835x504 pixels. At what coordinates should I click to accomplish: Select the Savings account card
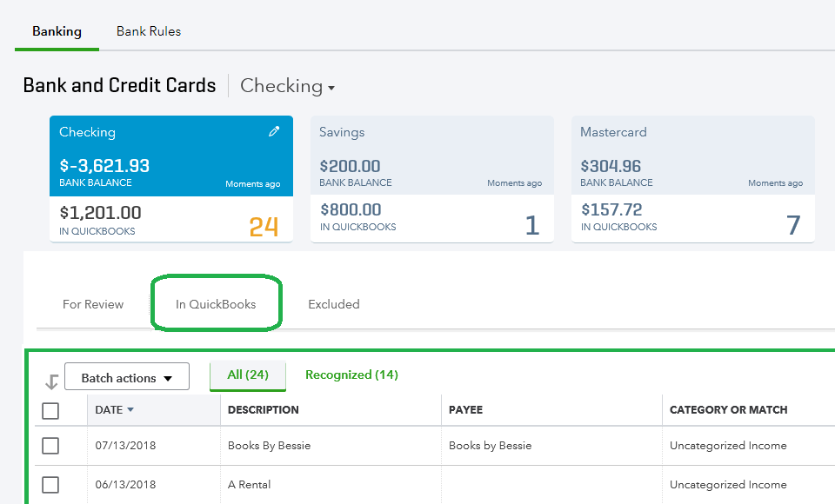431,179
